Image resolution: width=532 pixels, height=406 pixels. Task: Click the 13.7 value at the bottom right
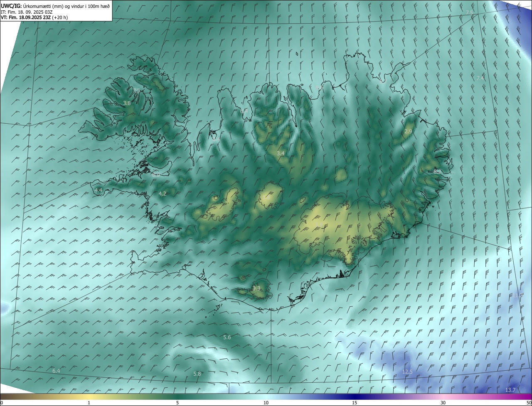tap(510, 390)
